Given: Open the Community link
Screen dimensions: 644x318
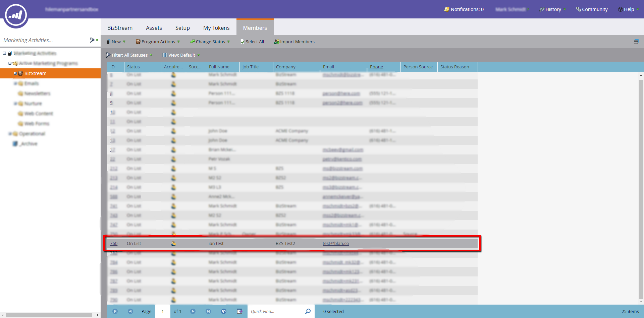Looking at the screenshot, I should click(x=592, y=9).
